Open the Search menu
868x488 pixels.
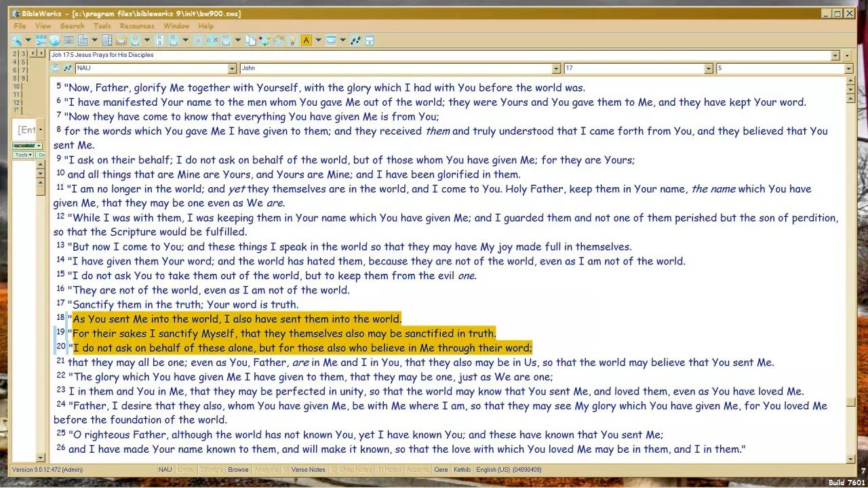tap(72, 26)
